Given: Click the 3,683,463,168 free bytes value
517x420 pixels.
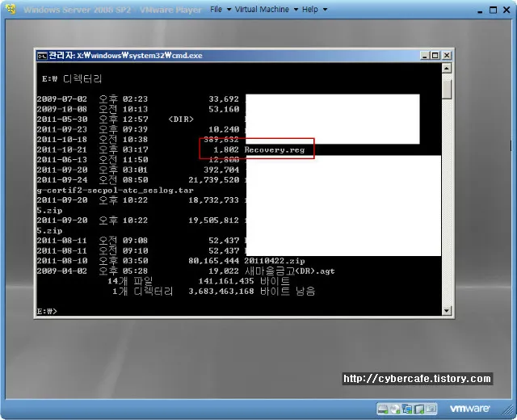Looking at the screenshot, I should (221, 292).
